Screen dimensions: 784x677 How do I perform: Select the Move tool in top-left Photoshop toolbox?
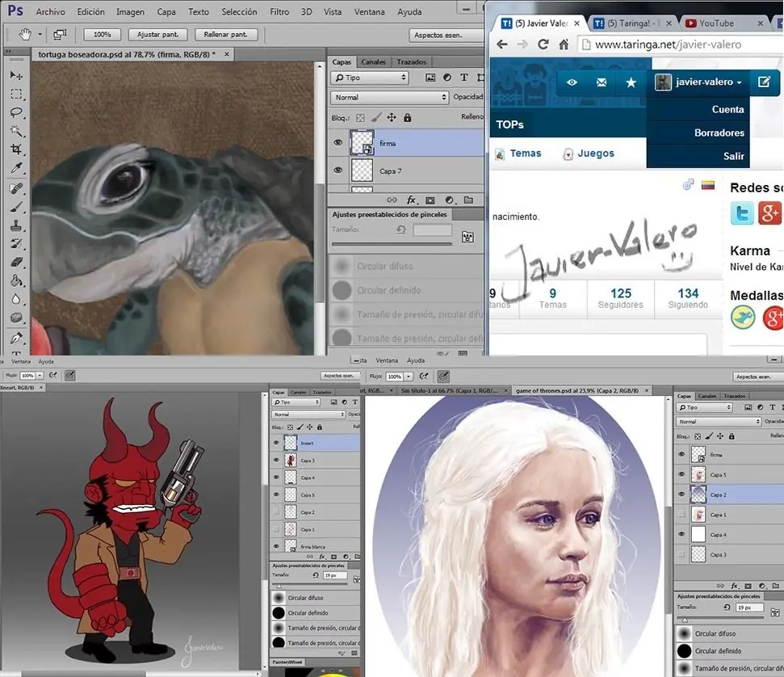(x=16, y=76)
